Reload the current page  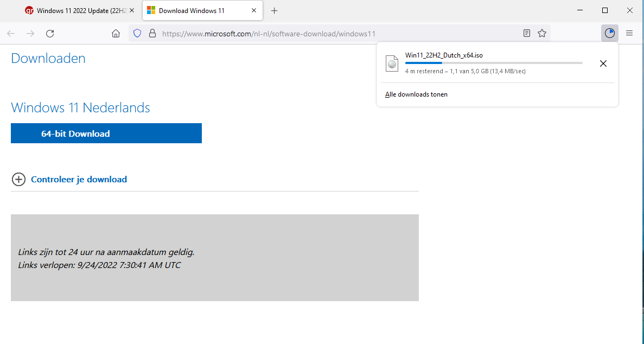50,34
